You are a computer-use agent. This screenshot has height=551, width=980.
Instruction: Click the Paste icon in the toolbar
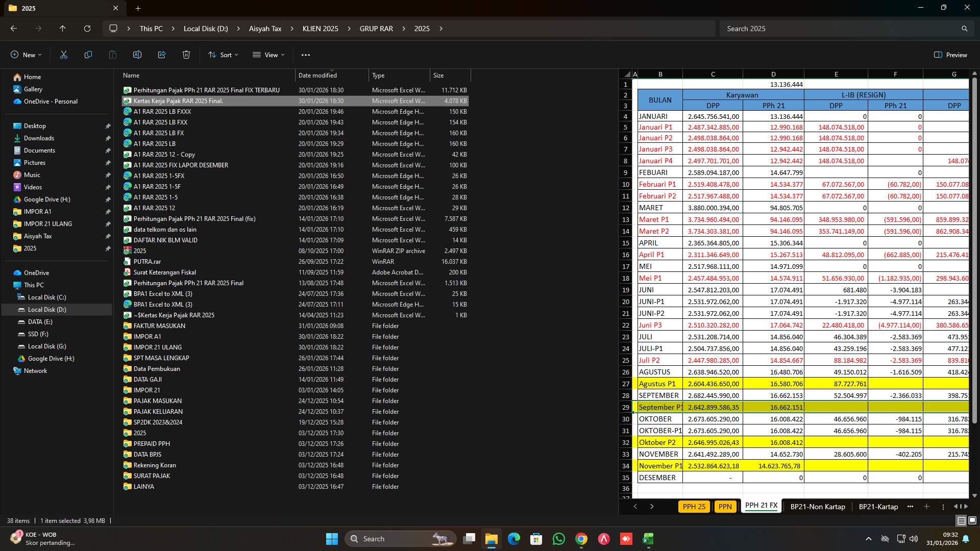point(112,55)
